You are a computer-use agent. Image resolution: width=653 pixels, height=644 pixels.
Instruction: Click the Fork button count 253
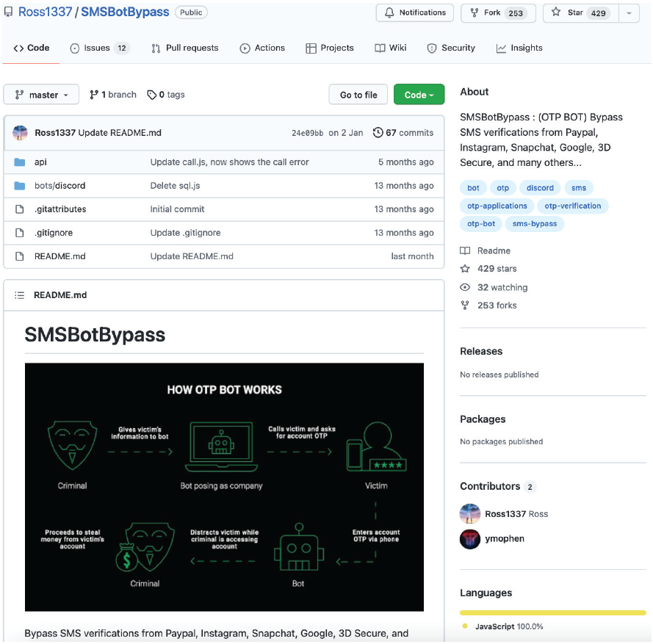515,13
